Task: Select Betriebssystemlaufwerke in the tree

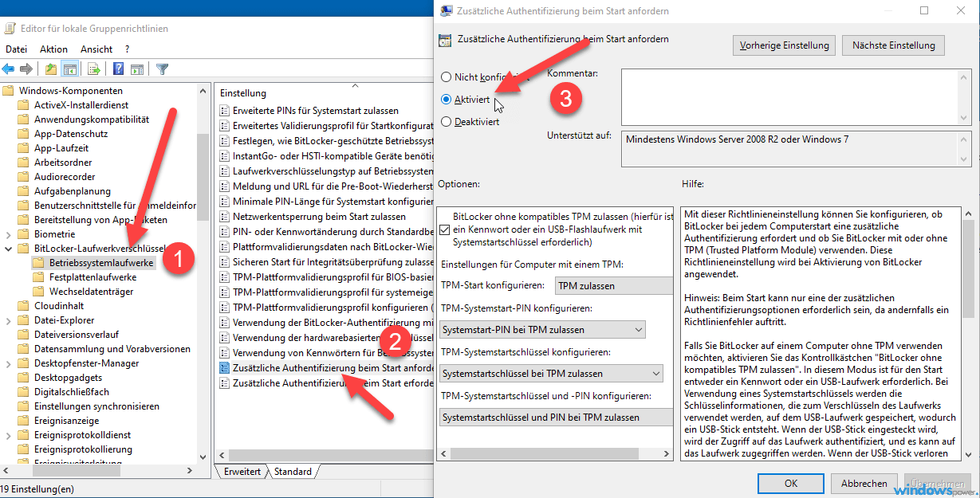Action: pos(101,263)
